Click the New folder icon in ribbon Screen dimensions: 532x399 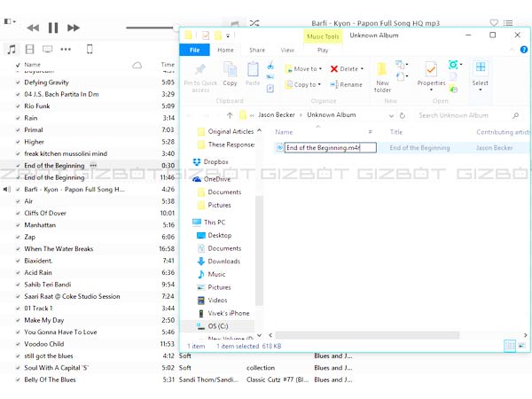coord(382,76)
